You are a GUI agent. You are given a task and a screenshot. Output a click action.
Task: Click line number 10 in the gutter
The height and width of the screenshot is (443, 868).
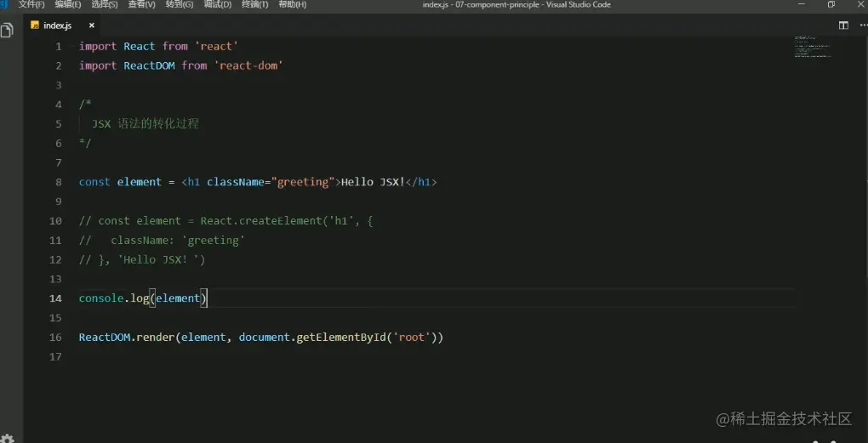[55, 221]
